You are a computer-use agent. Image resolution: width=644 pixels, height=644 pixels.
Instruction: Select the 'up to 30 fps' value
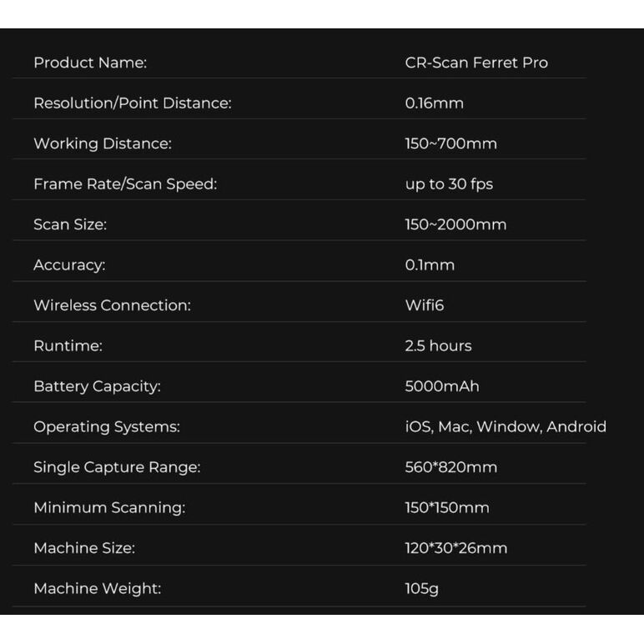[449, 184]
